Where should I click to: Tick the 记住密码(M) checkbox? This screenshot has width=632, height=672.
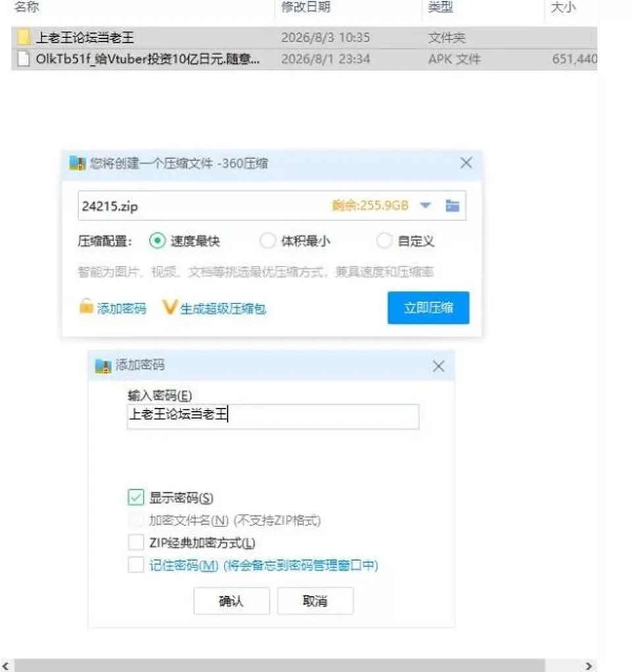point(136,565)
